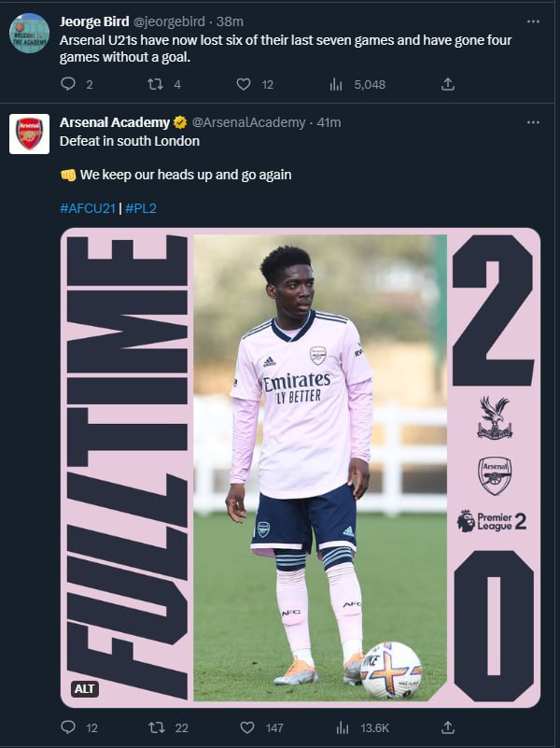This screenshot has width=560, height=748.
Task: Retweet the Arsenal Academy full-time post
Action: coord(156,727)
